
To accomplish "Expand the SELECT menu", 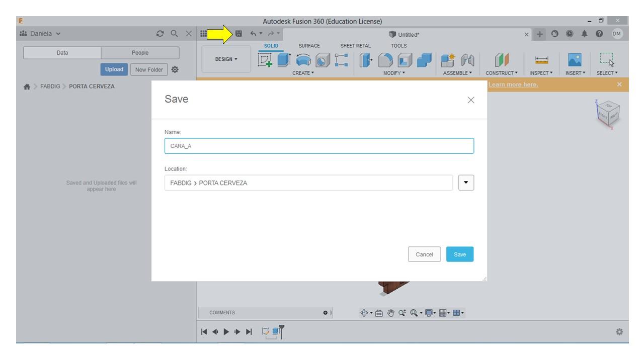I will click(x=607, y=73).
